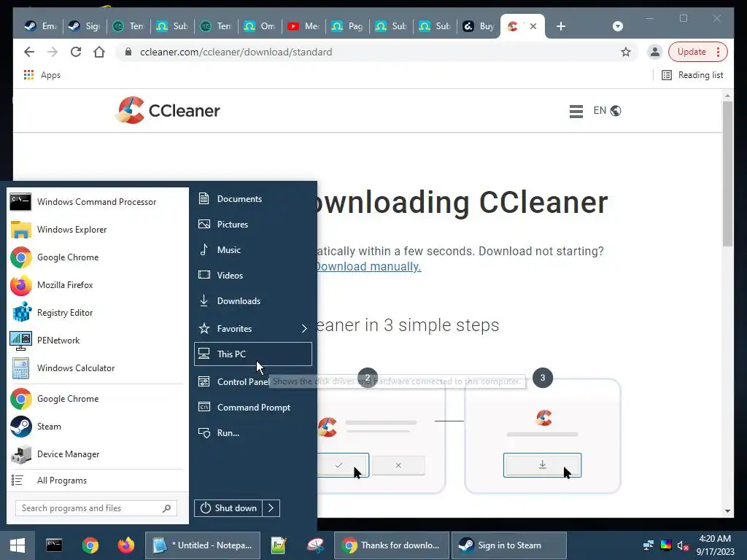Click the page vertical scrollbar
Viewport: 747px width, 560px height.
[727, 174]
